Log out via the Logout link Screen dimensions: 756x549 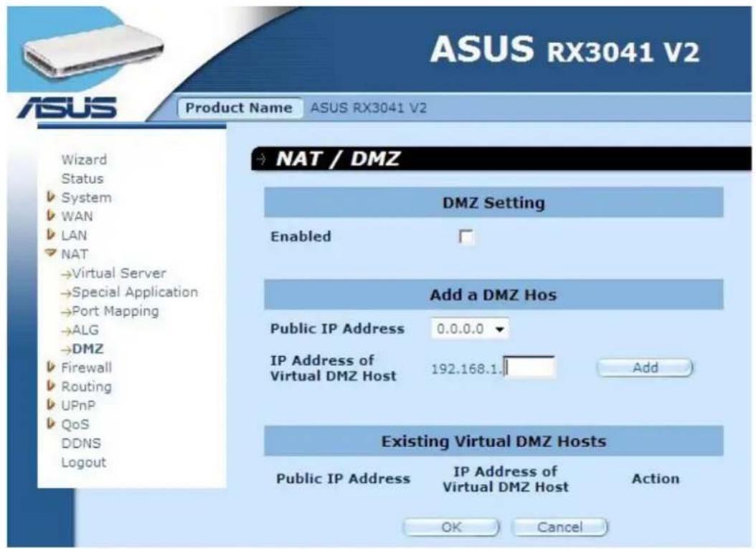tap(83, 462)
